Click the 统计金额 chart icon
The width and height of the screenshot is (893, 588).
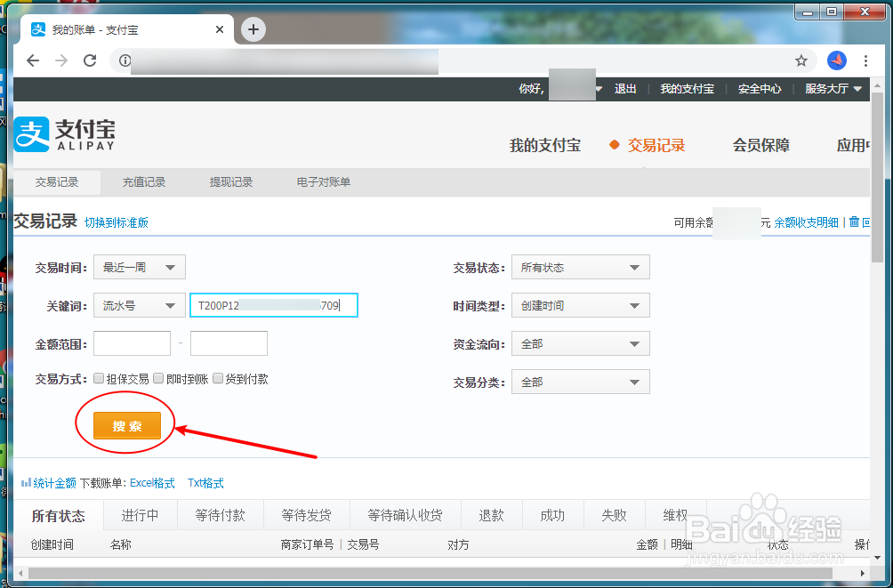tap(26, 483)
